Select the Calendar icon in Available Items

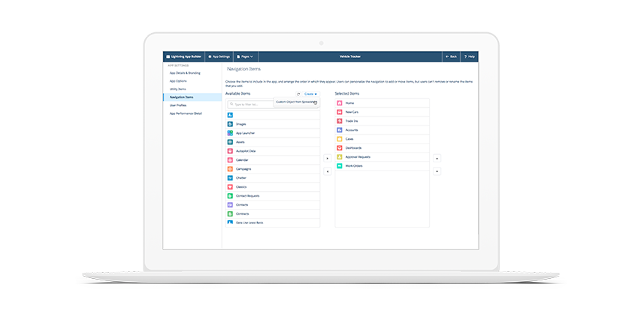click(x=231, y=160)
